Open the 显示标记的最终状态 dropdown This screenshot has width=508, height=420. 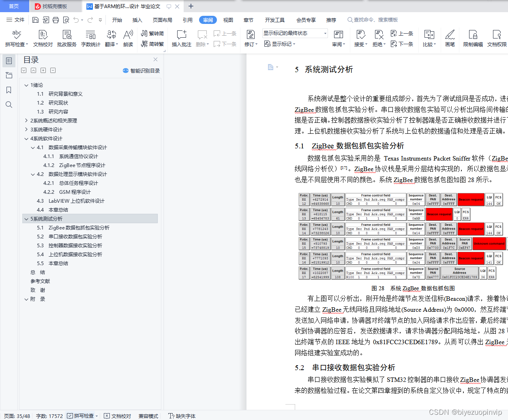(x=295, y=33)
